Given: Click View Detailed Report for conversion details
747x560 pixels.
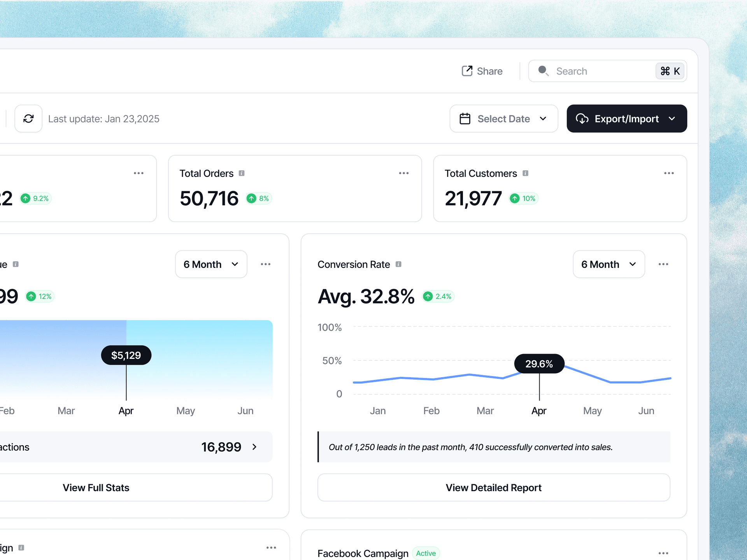Looking at the screenshot, I should pyautogui.click(x=493, y=487).
